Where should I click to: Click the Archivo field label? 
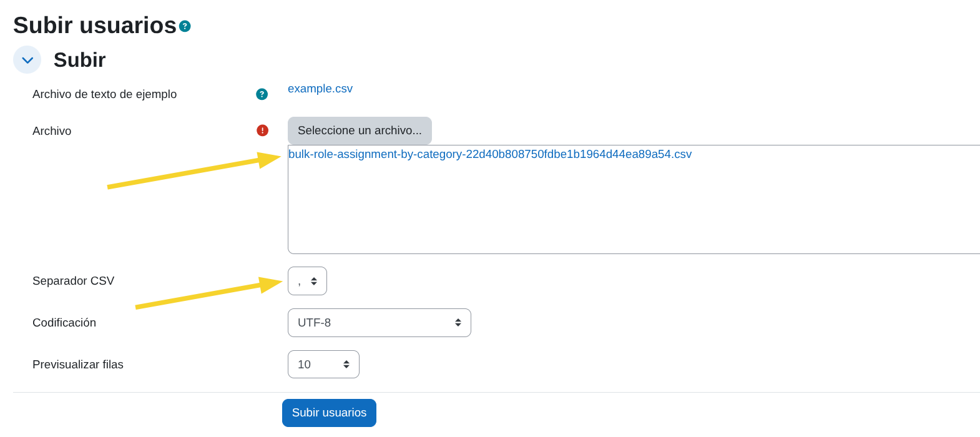tap(52, 131)
